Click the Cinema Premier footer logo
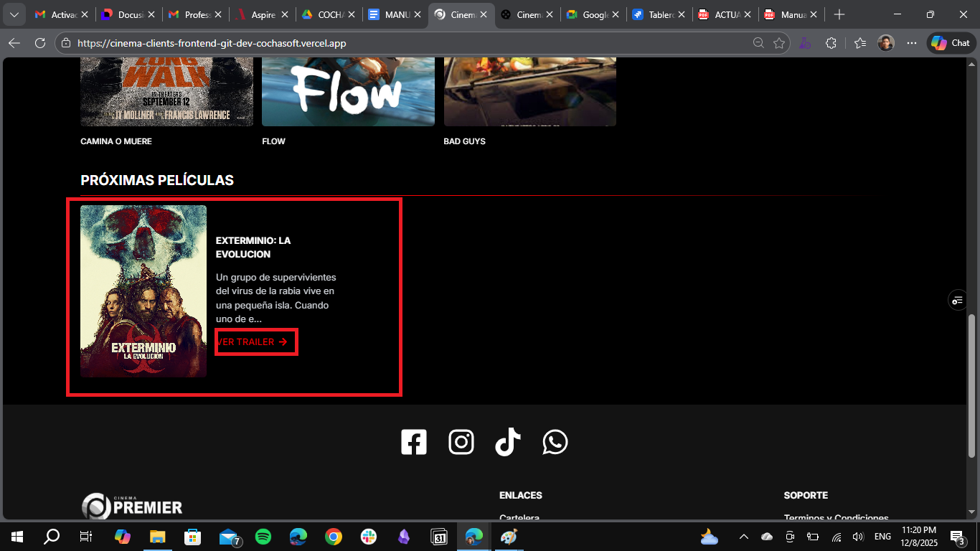The width and height of the screenshot is (980, 551). click(133, 506)
